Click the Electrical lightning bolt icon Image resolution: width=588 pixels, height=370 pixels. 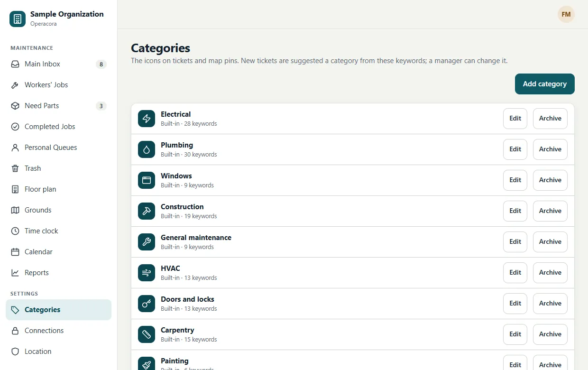coord(147,119)
